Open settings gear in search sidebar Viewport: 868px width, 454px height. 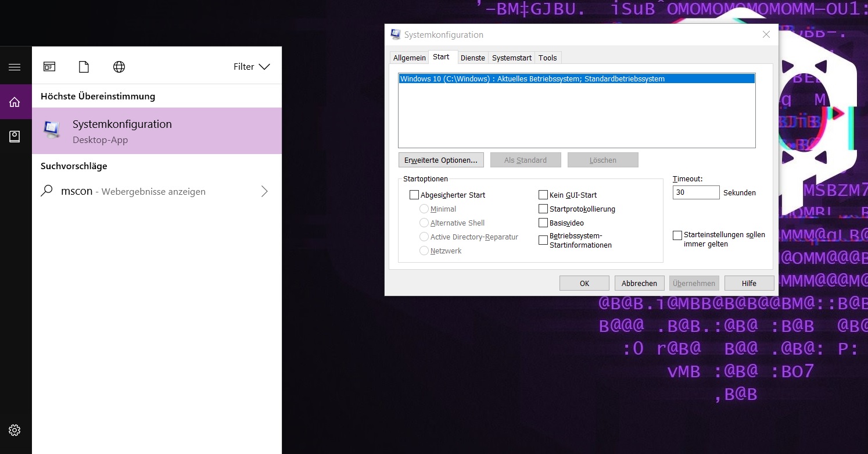coord(15,430)
